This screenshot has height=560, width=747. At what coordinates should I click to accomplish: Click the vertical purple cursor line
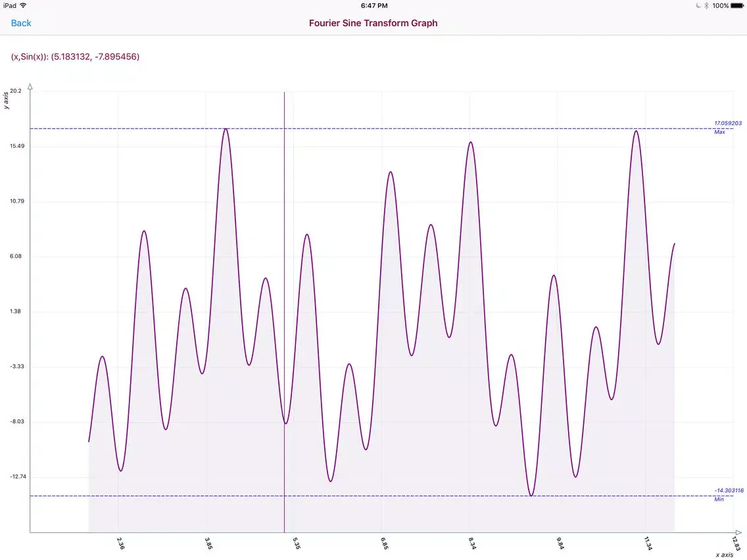[x=285, y=312]
